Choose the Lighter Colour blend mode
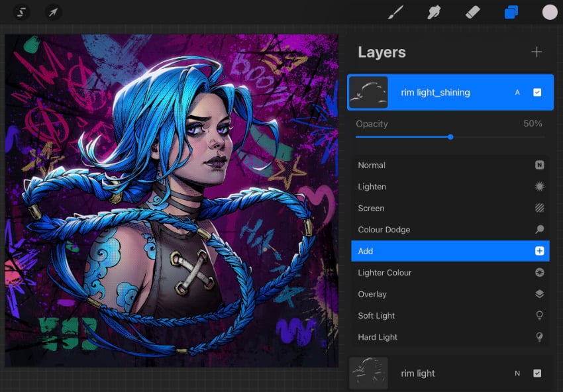The image size is (563, 392). tap(450, 272)
